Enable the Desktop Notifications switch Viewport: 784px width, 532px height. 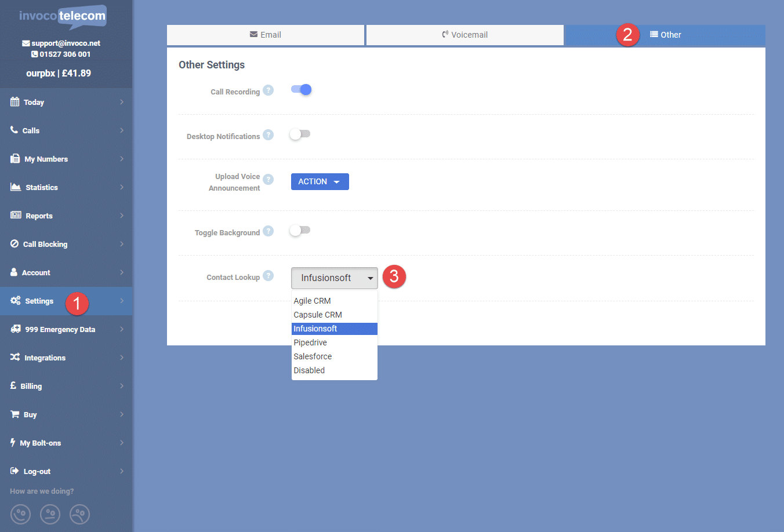coord(300,134)
